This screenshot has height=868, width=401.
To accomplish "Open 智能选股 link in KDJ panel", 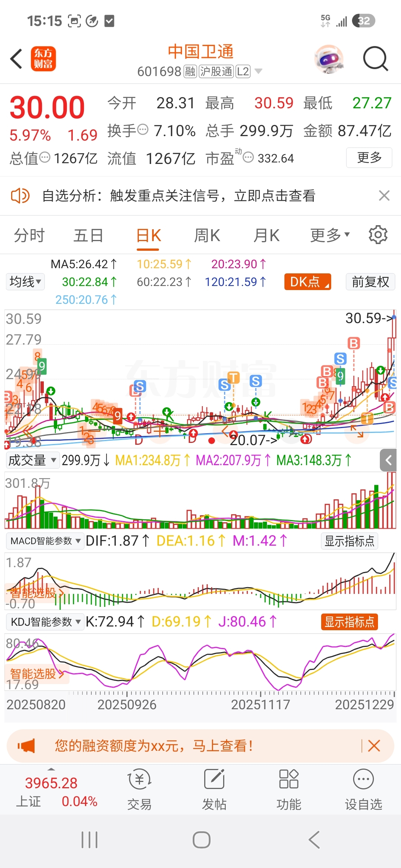I will [x=37, y=673].
